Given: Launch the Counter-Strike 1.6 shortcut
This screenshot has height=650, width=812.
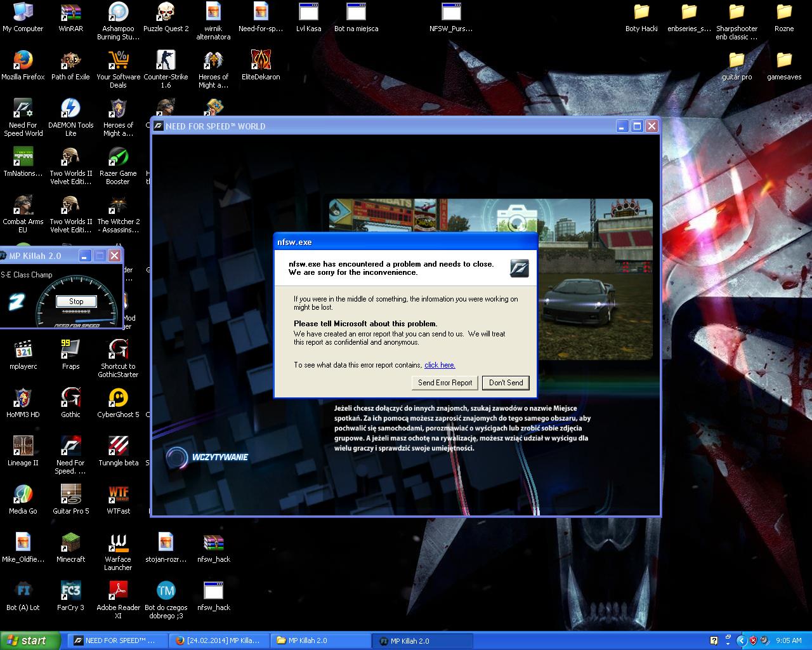Looking at the screenshot, I should (166, 69).
